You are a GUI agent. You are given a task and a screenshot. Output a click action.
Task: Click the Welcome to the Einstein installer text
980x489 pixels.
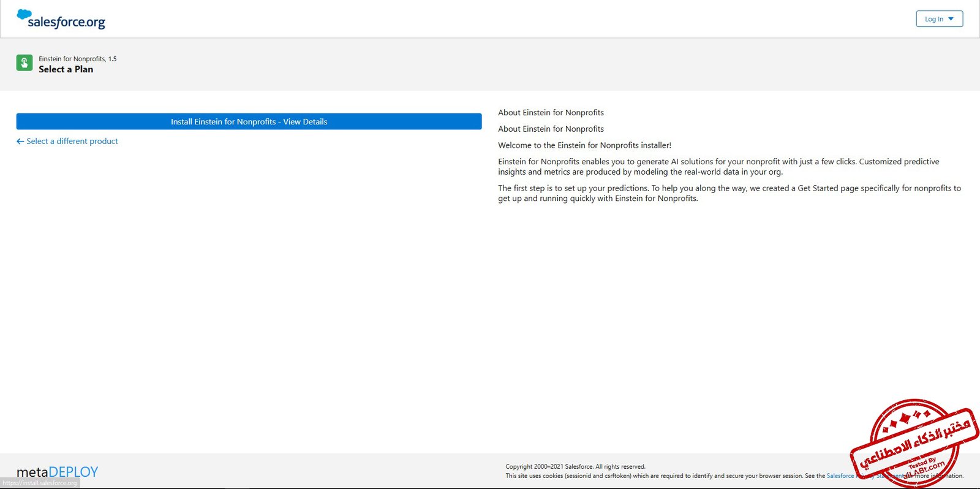pyautogui.click(x=584, y=145)
